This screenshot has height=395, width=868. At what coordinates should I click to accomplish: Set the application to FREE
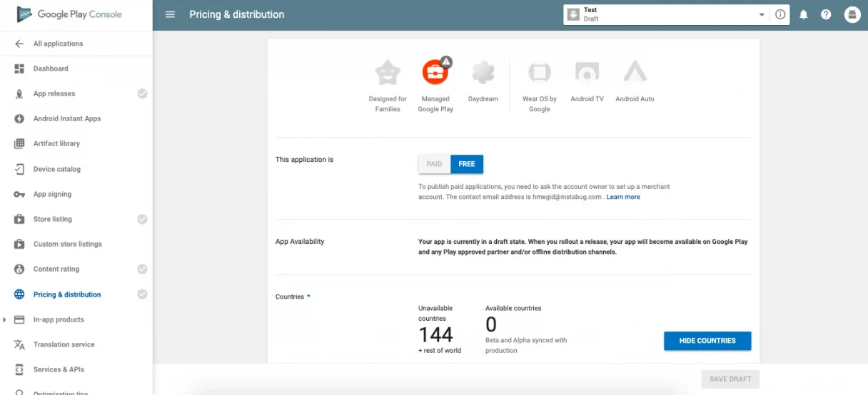(467, 164)
